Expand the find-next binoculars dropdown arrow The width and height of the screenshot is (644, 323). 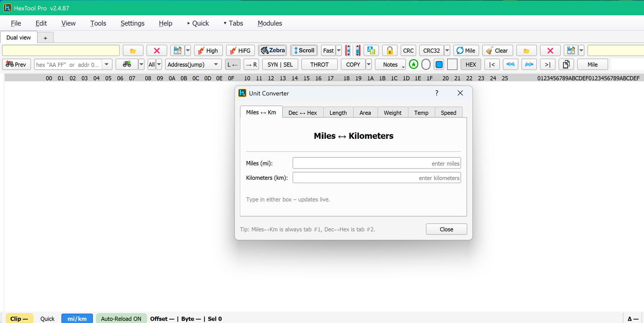[x=141, y=64]
